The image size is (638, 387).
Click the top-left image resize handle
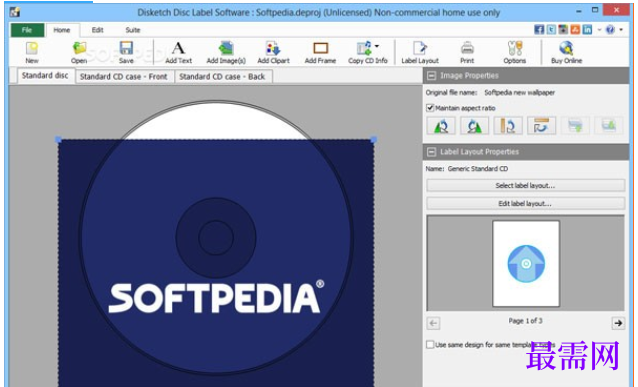coord(58,140)
